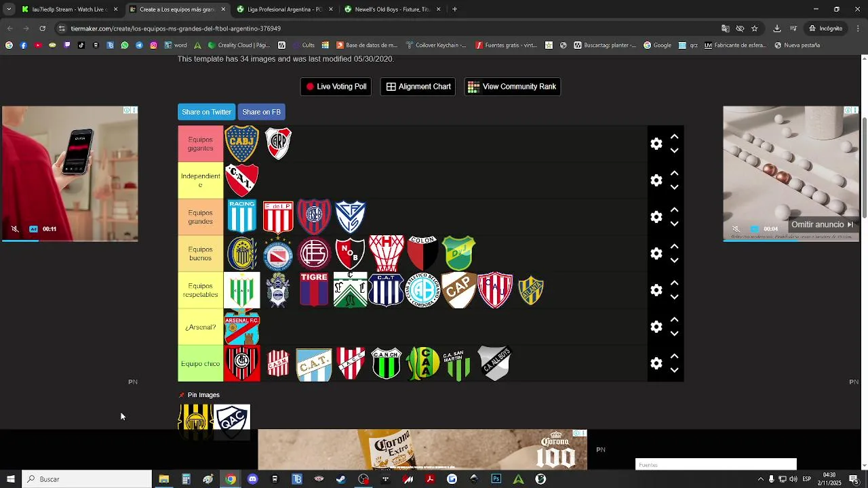Unmute the left video ad

[15, 229]
